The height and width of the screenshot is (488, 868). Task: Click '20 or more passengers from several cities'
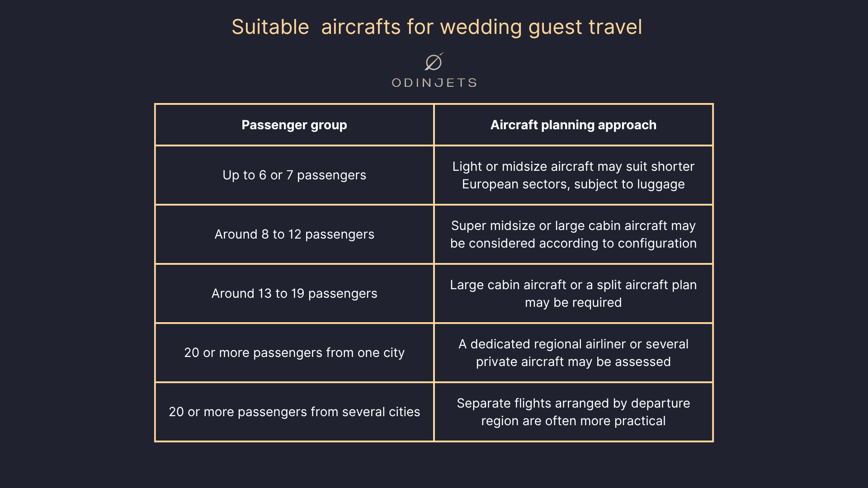point(294,412)
